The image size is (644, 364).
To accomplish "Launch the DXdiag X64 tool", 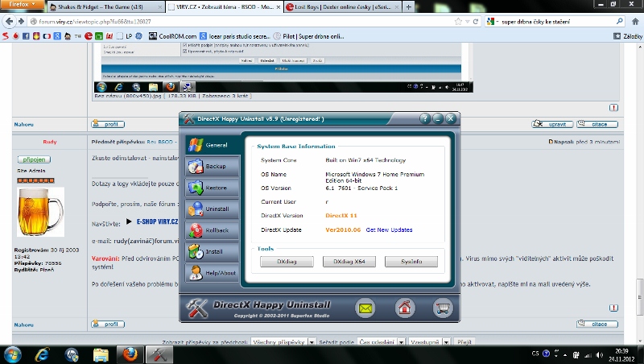I will pyautogui.click(x=349, y=261).
